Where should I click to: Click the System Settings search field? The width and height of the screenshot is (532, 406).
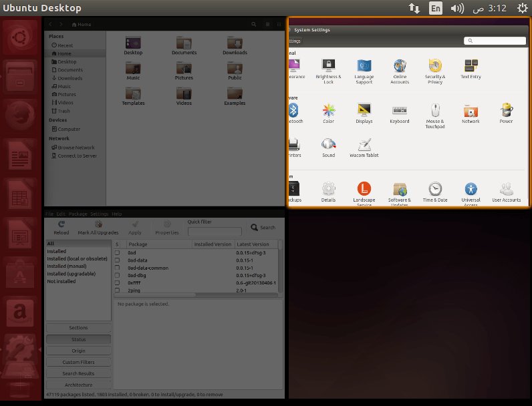(x=495, y=41)
